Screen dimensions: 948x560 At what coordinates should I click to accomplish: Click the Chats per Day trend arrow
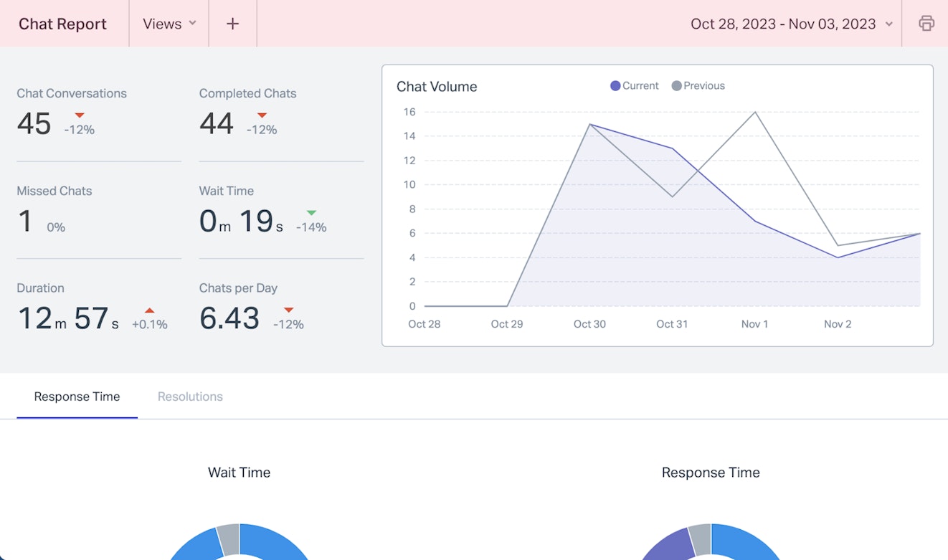click(288, 310)
